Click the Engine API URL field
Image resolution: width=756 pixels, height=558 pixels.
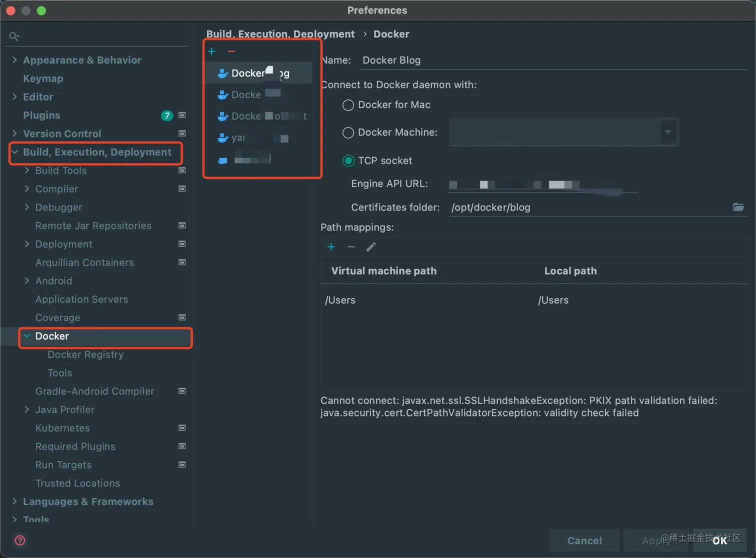(543, 184)
